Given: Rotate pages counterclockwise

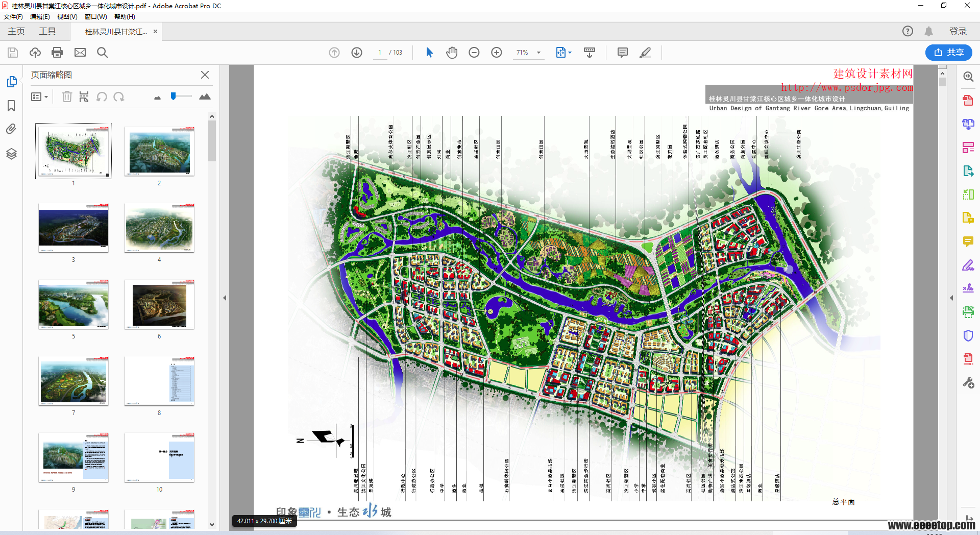Looking at the screenshot, I should point(102,96).
